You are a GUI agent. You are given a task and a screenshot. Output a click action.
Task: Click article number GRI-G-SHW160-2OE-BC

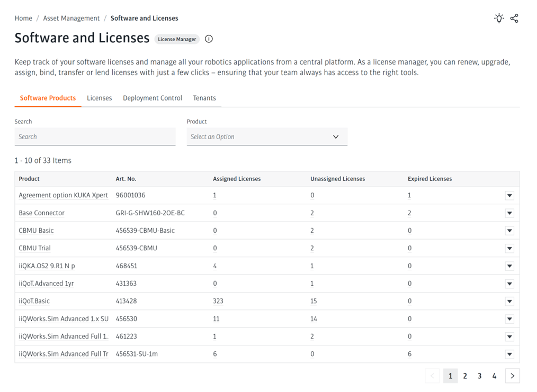150,213
